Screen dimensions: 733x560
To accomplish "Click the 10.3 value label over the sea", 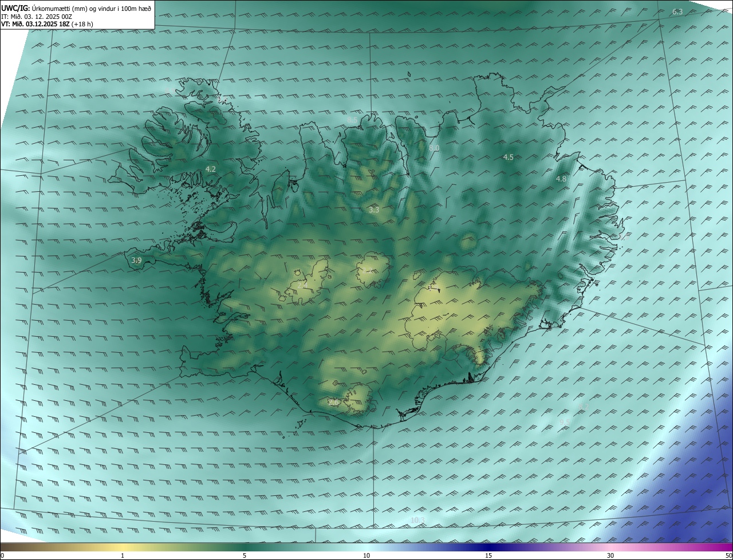I will [418, 520].
